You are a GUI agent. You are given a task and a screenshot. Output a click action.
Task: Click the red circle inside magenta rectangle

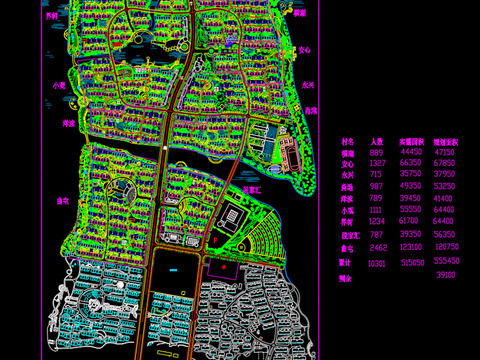pyautogui.click(x=224, y=267)
